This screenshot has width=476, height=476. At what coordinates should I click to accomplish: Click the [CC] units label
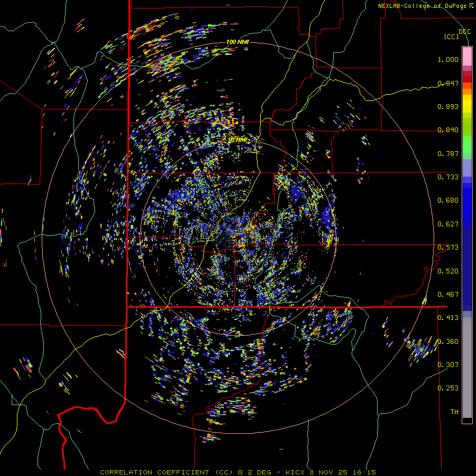pyautogui.click(x=451, y=36)
